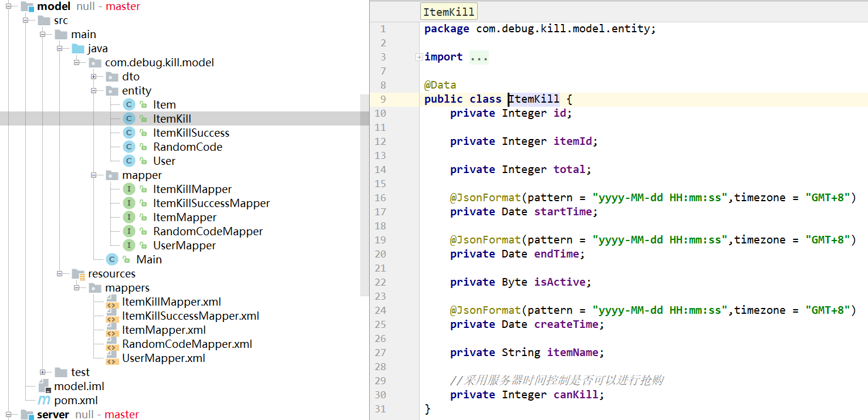Click line number 16 in gutter
This screenshot has height=420, width=868.
[380, 198]
